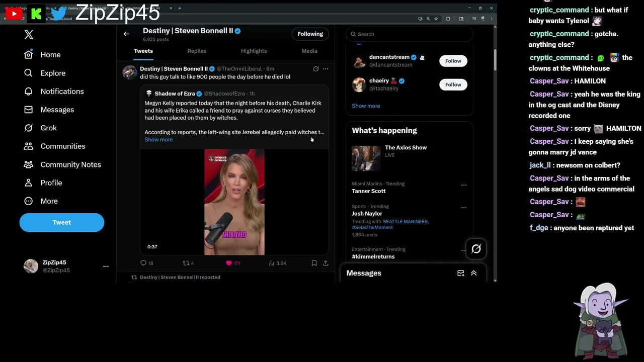This screenshot has width=644, height=362.
Task: Play the Megyn Kelly video
Action: [234, 202]
